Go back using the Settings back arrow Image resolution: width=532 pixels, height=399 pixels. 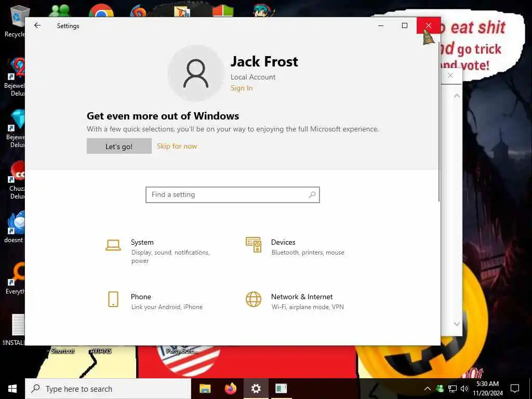click(x=37, y=25)
